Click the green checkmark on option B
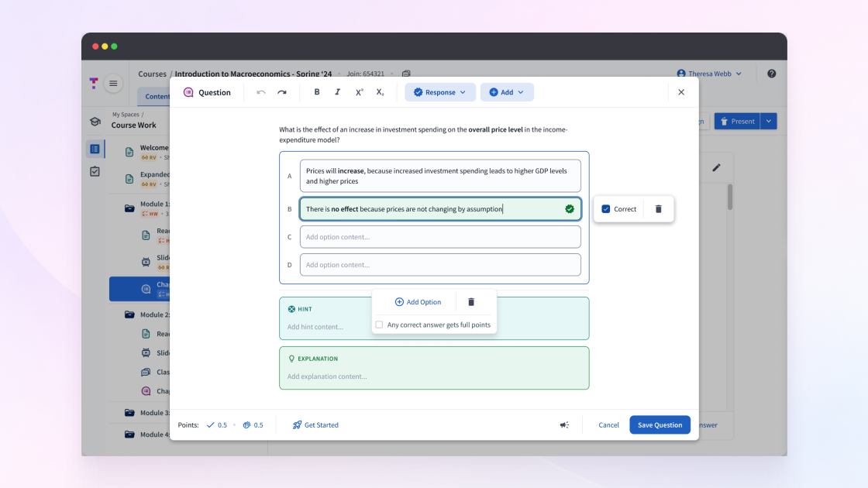This screenshot has height=488, width=868. 570,208
